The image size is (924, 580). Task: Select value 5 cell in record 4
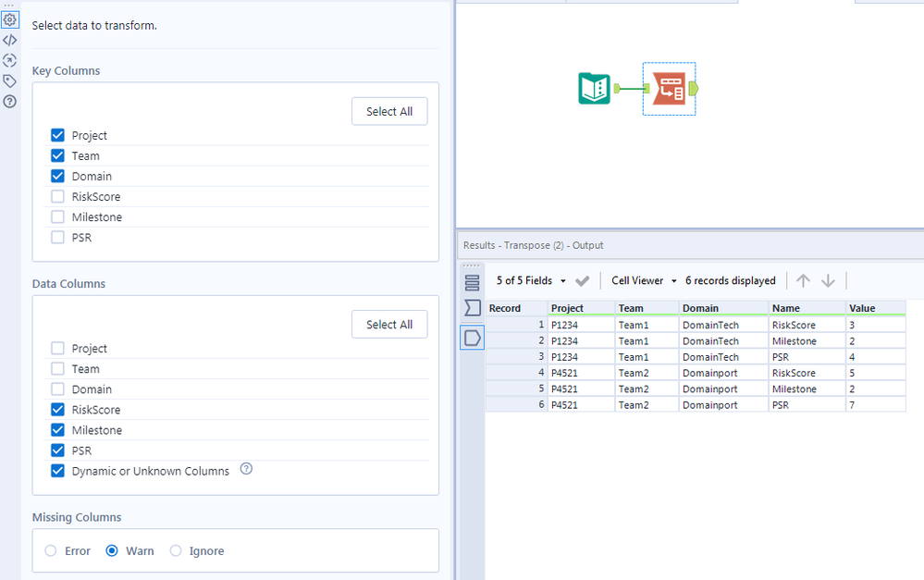click(876, 373)
